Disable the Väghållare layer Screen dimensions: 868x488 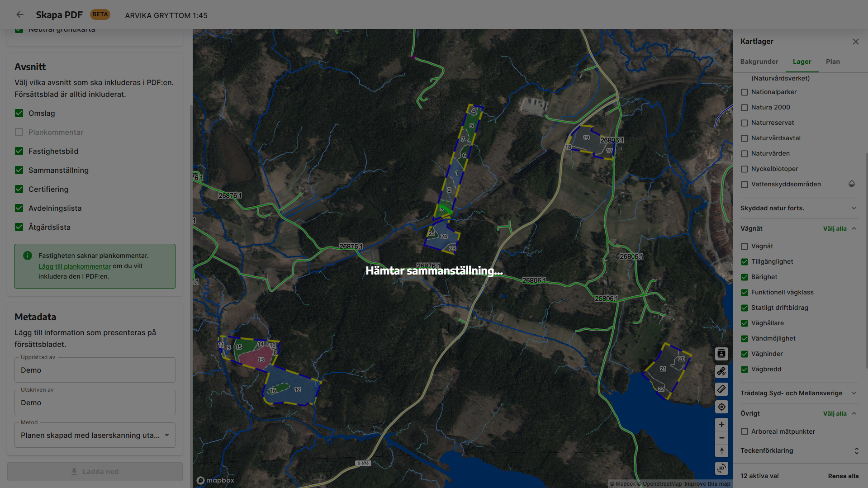tap(745, 323)
